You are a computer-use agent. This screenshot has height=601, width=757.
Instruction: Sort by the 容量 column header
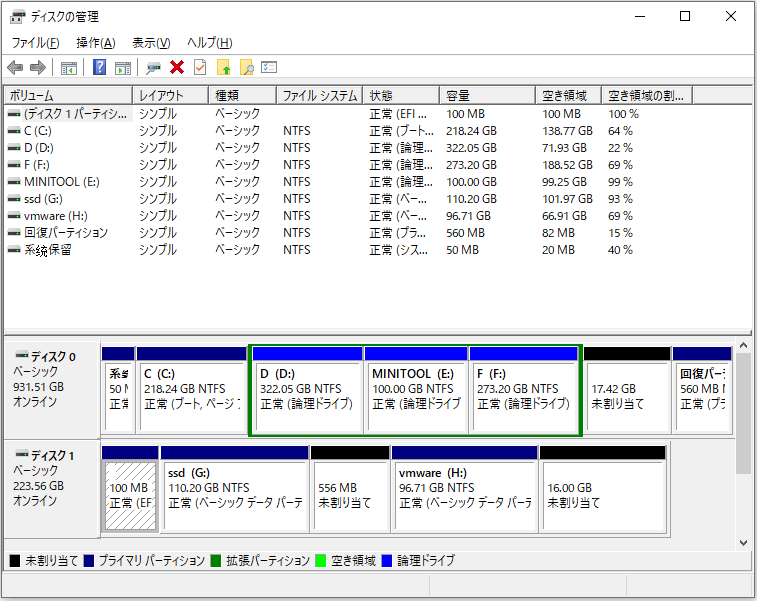pyautogui.click(x=488, y=96)
